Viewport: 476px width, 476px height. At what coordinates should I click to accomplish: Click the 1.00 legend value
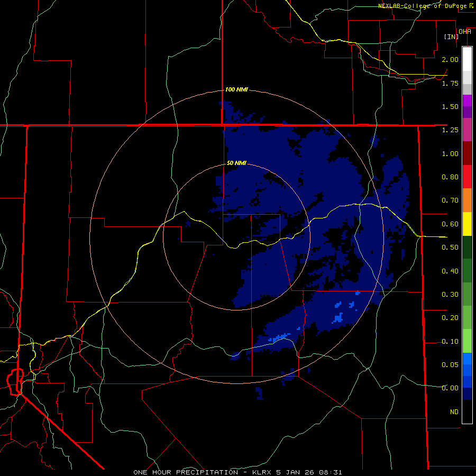point(450,153)
